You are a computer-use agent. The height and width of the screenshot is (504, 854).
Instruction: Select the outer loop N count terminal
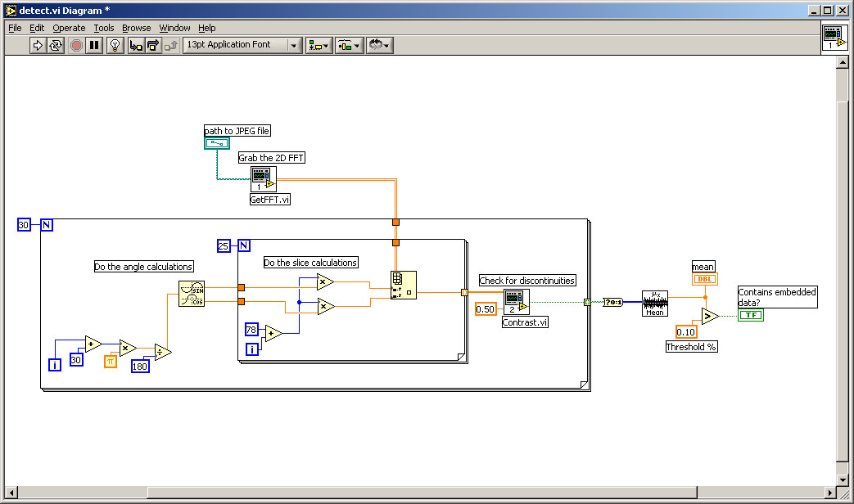(47, 225)
